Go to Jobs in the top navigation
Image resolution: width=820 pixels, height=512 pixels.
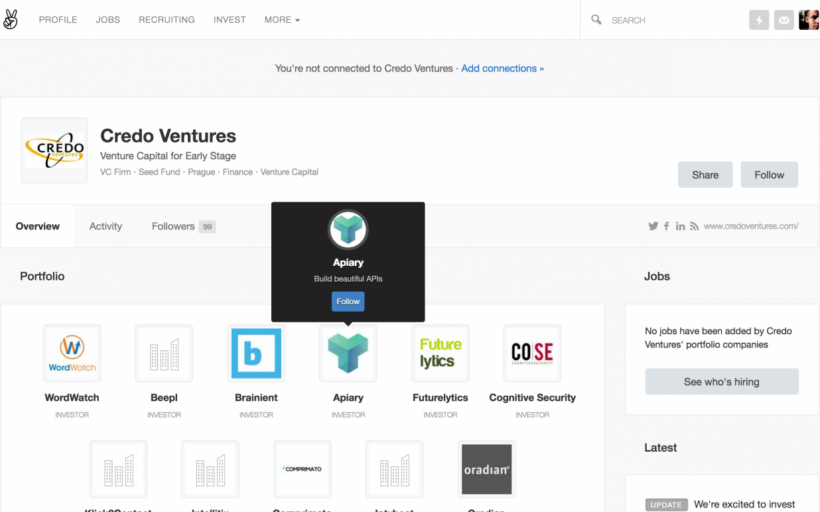pos(108,20)
